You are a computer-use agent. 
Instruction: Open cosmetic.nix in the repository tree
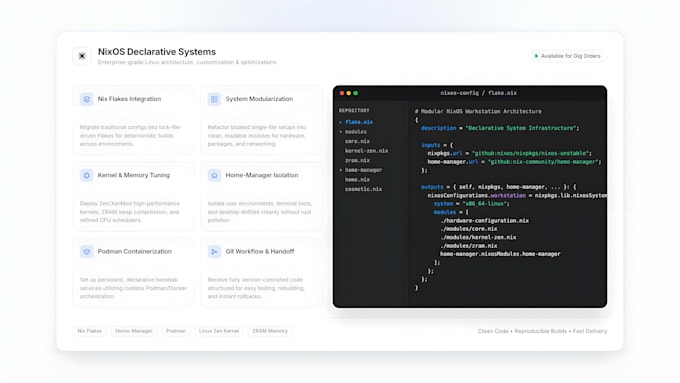tap(363, 189)
